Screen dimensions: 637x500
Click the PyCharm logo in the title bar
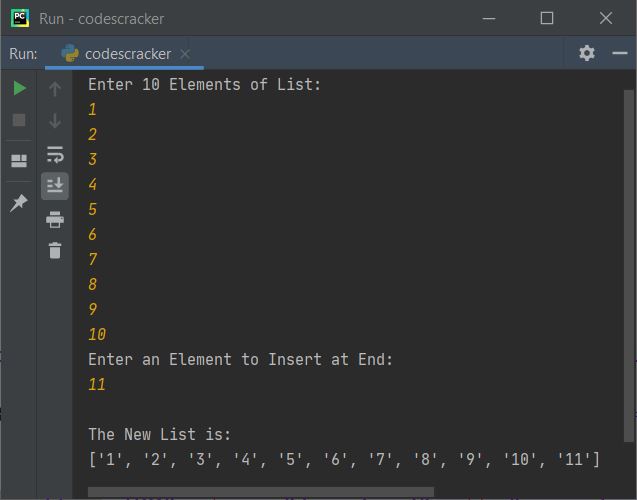coord(20,18)
